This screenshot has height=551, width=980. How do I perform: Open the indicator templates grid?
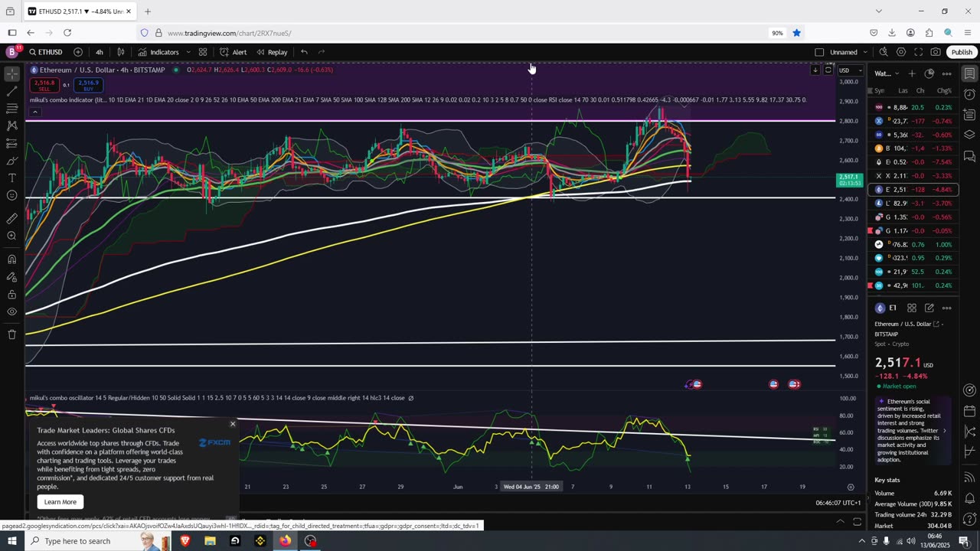203,52
